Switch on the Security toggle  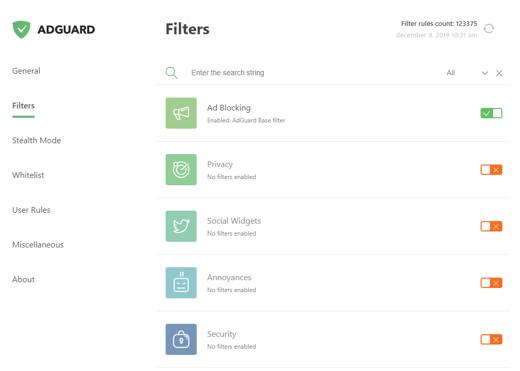(491, 339)
